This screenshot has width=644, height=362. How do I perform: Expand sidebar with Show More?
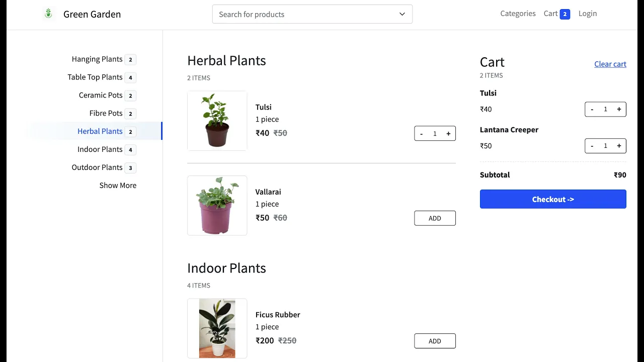coord(118,186)
